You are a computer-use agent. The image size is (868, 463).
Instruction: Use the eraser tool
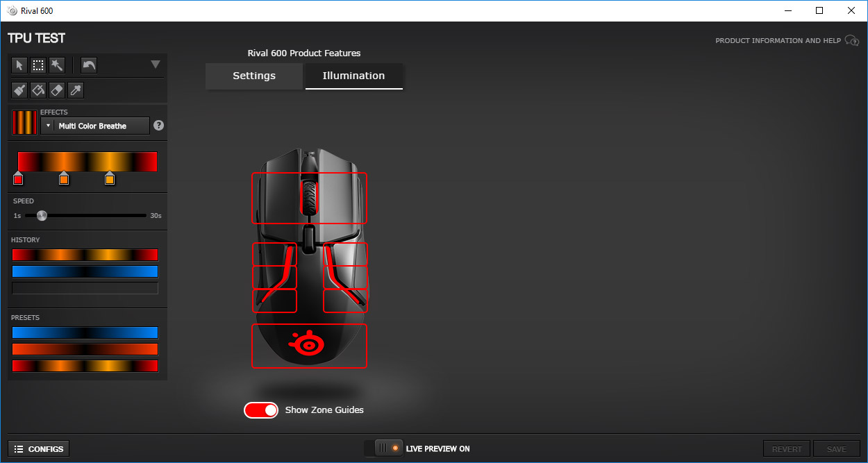(57, 90)
